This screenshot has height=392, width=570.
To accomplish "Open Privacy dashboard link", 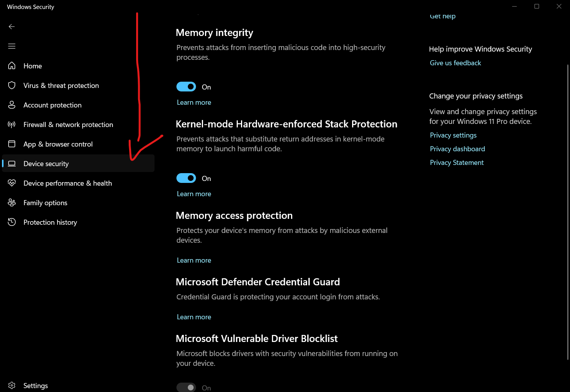I will pos(457,149).
